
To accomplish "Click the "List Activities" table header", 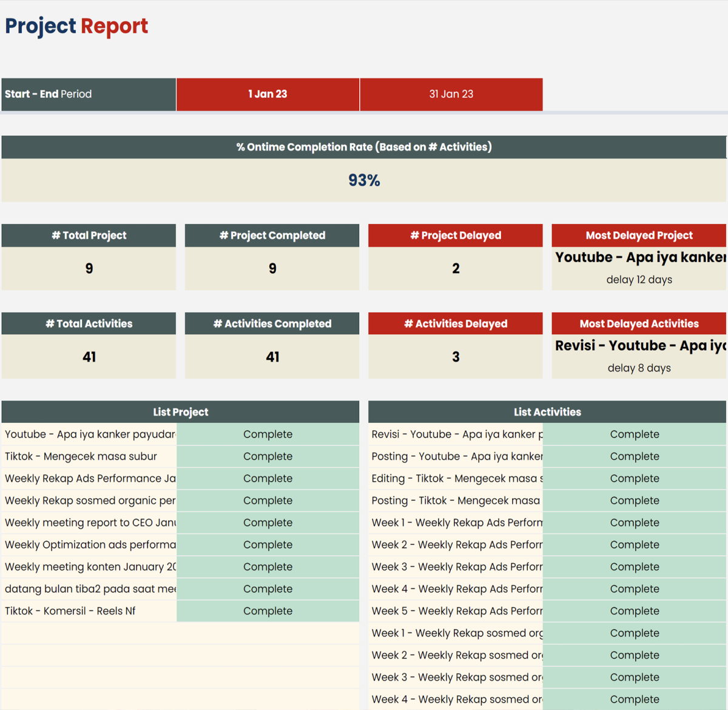I will pos(547,412).
